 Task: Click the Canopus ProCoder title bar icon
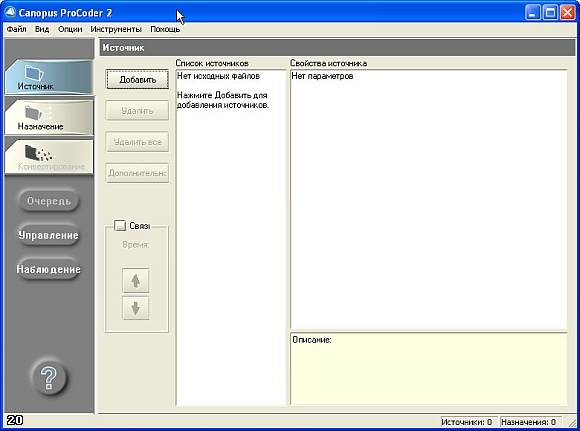pyautogui.click(x=10, y=13)
